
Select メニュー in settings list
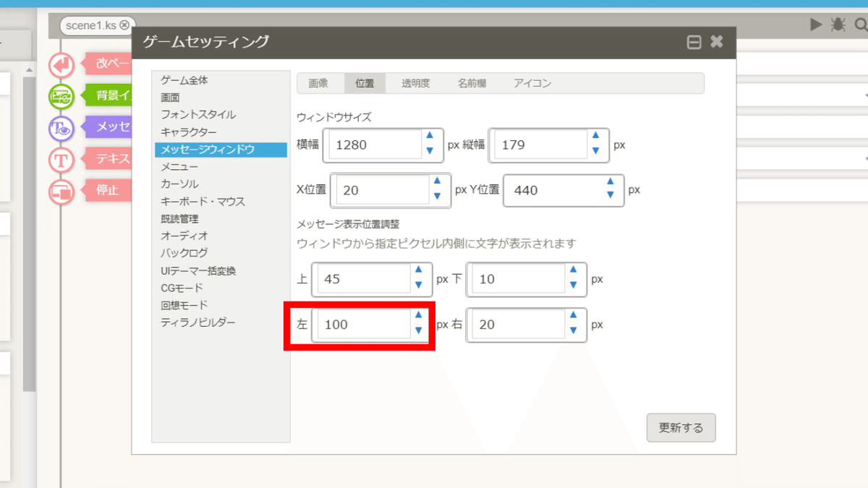(x=179, y=167)
